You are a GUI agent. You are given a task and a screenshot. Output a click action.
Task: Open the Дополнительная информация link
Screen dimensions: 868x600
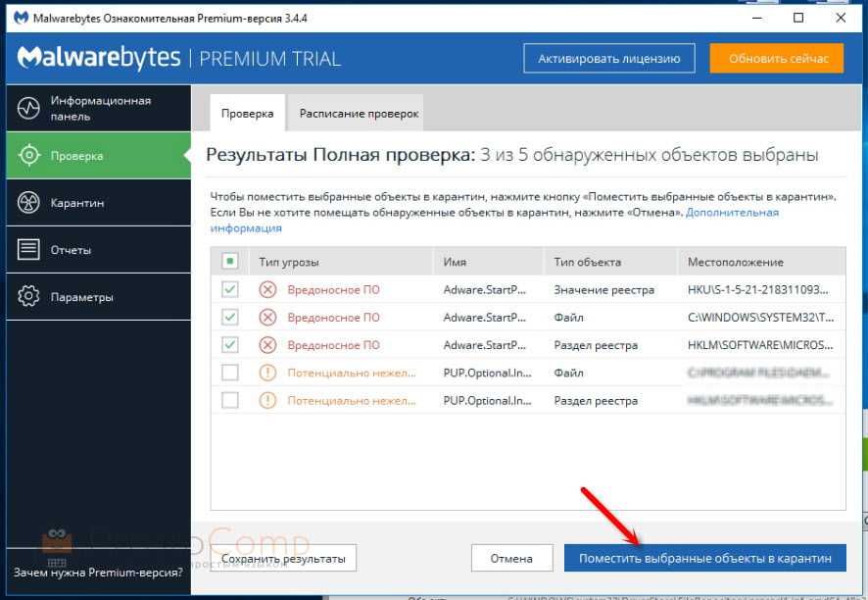click(x=732, y=212)
